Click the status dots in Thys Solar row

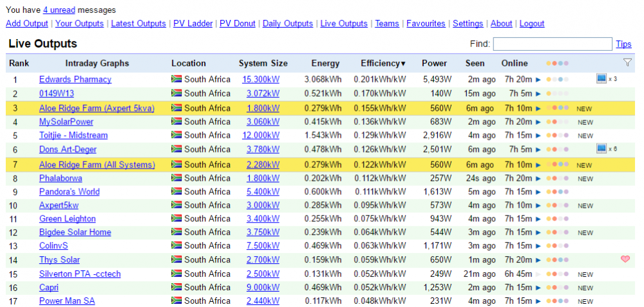click(557, 260)
